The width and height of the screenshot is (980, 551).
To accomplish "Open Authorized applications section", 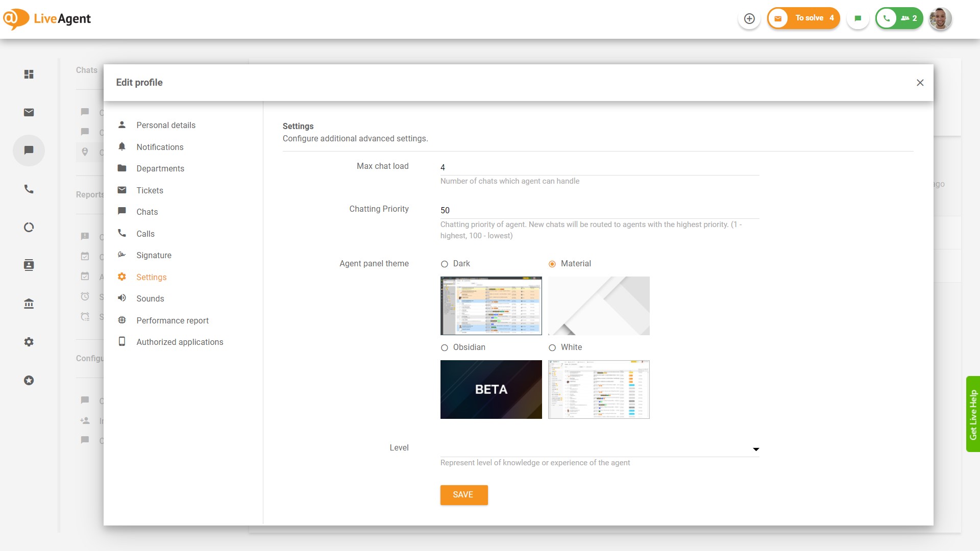I will point(180,342).
